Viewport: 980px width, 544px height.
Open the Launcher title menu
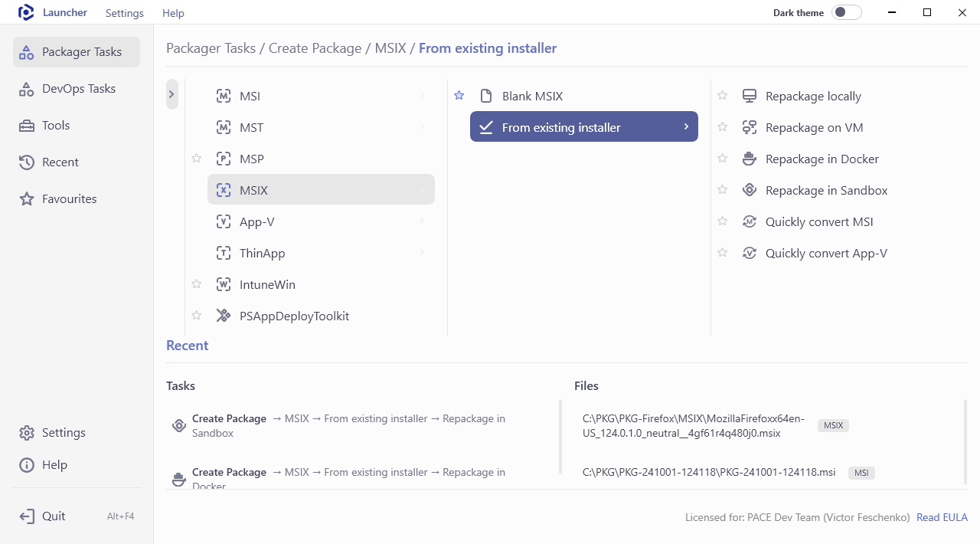pos(64,12)
